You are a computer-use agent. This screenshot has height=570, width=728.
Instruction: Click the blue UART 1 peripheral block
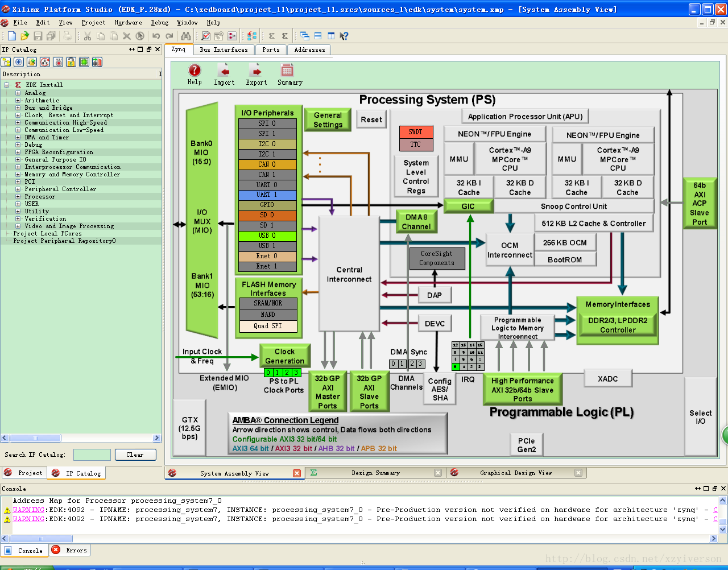pyautogui.click(x=267, y=195)
